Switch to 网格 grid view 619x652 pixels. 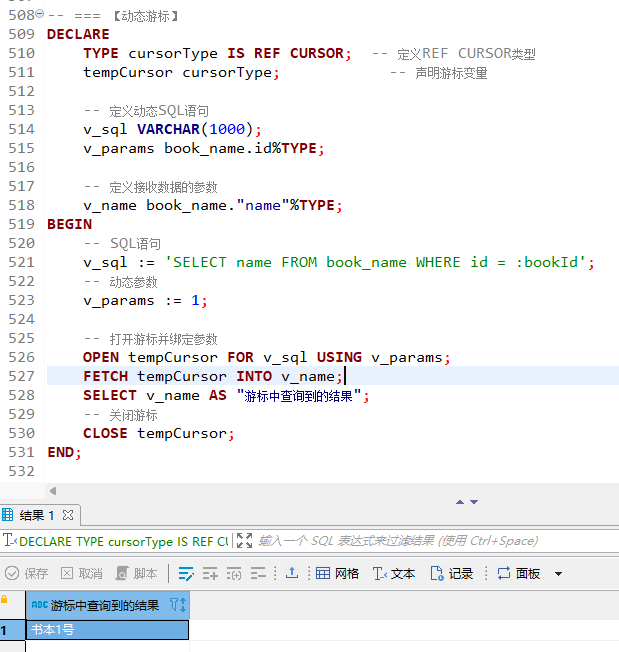click(x=337, y=574)
